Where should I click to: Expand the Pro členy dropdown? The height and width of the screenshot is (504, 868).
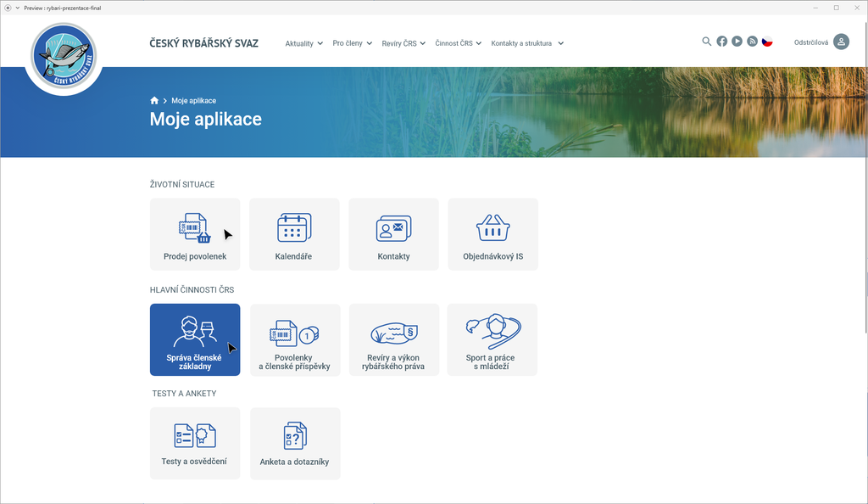point(352,43)
